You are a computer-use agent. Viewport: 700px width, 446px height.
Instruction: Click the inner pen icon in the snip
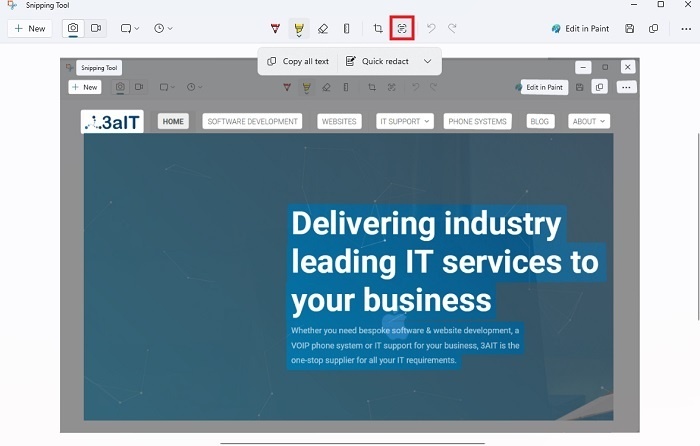[x=287, y=88]
